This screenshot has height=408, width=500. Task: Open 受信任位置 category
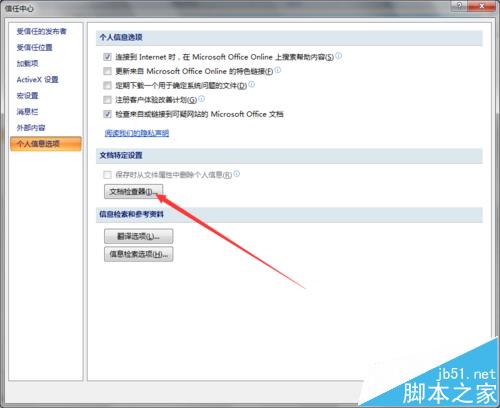point(35,47)
